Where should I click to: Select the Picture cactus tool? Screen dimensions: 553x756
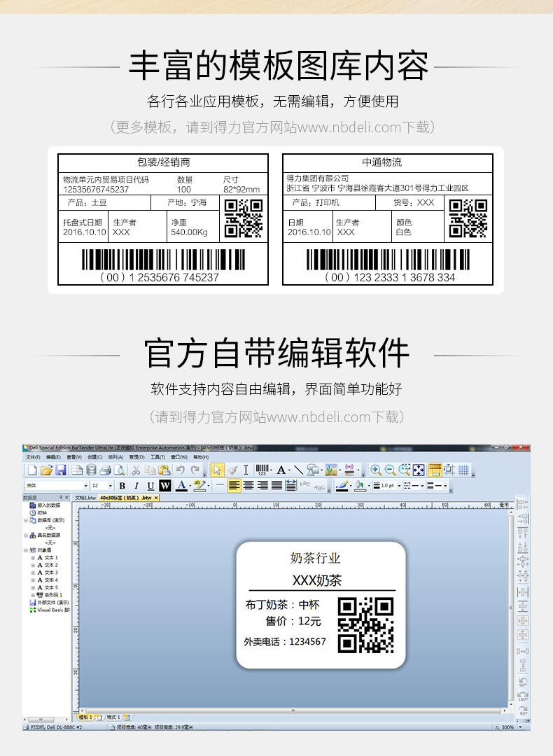330,470
